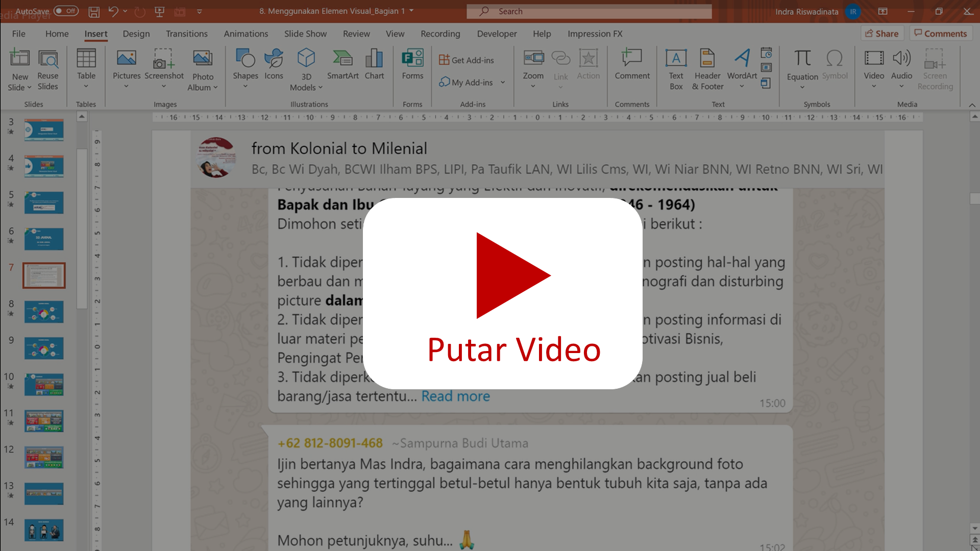The width and height of the screenshot is (980, 551).
Task: Open the SmartArt graphic tool
Action: (x=342, y=59)
